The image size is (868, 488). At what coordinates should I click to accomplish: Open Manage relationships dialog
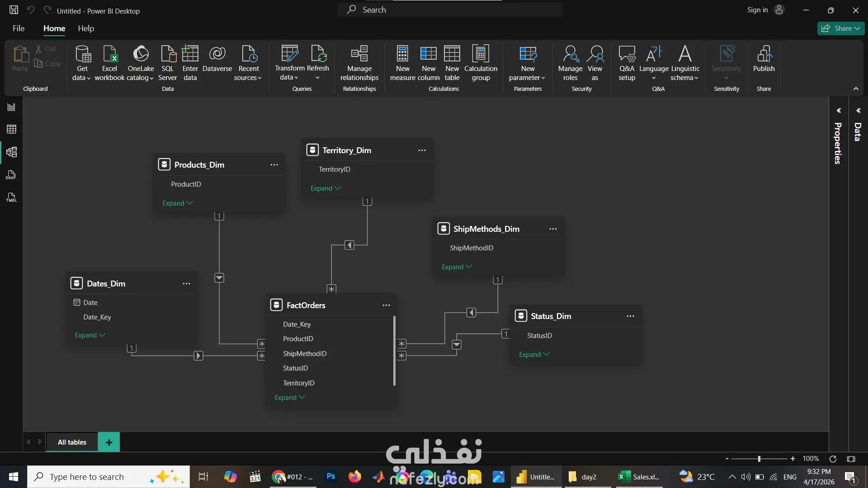click(x=359, y=63)
